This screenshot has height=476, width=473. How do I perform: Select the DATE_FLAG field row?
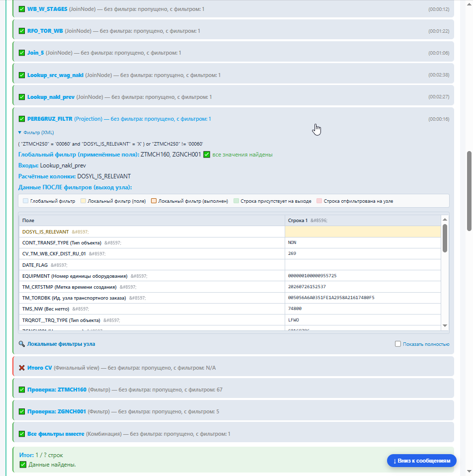tap(152, 265)
